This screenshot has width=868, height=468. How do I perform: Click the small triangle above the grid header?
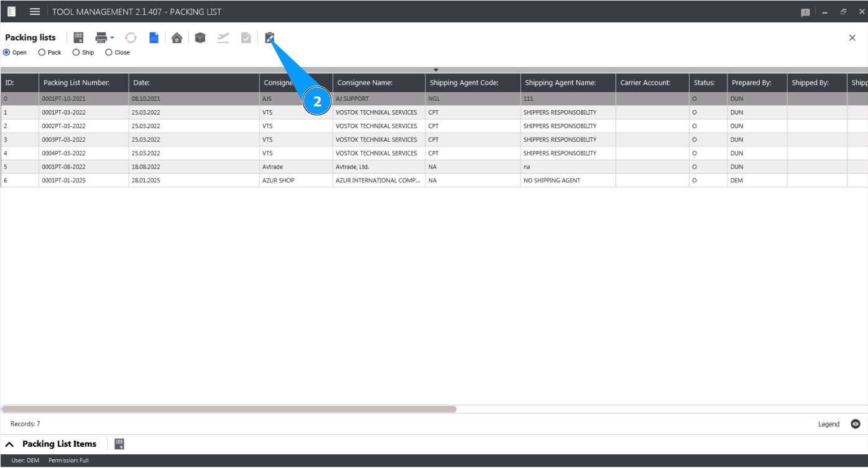click(436, 70)
